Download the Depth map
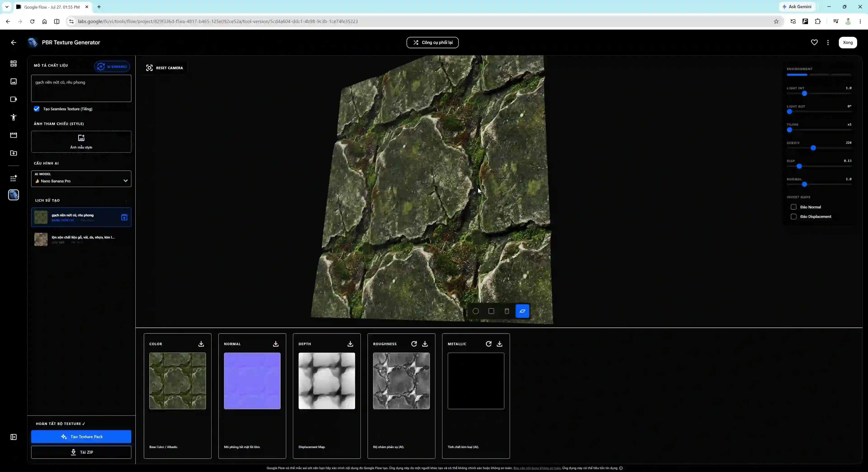 [350, 344]
